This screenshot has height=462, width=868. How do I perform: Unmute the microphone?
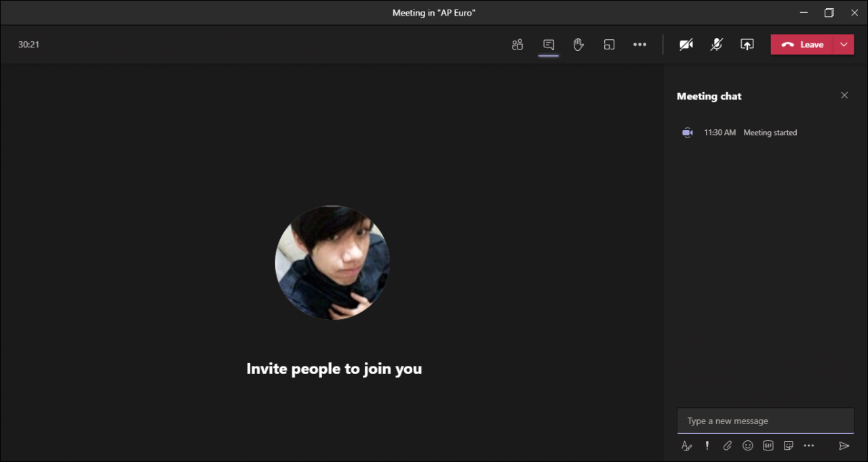pos(717,45)
